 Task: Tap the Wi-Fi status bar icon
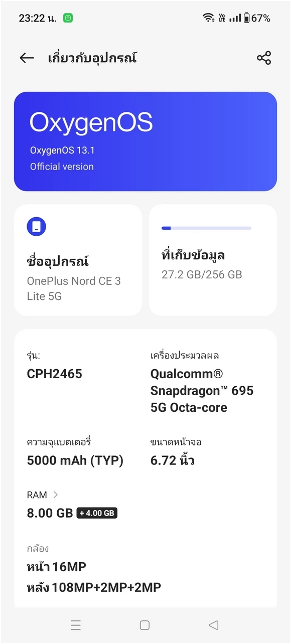(x=209, y=18)
